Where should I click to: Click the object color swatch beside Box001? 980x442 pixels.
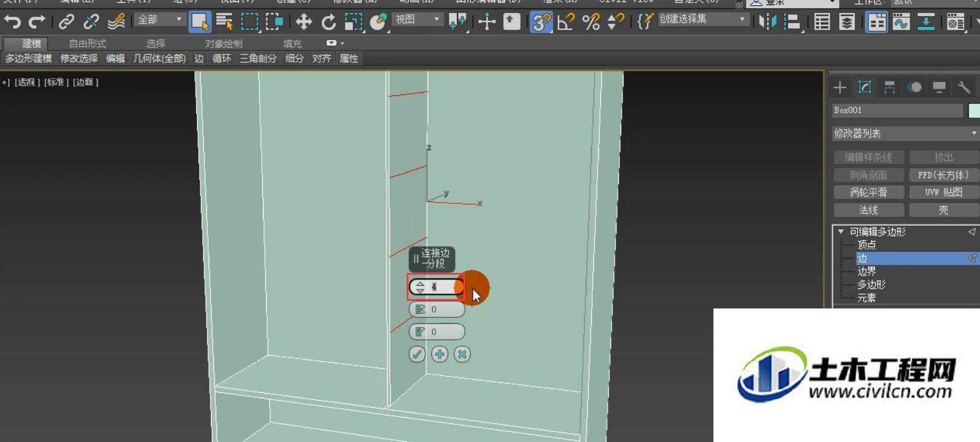coord(974,110)
